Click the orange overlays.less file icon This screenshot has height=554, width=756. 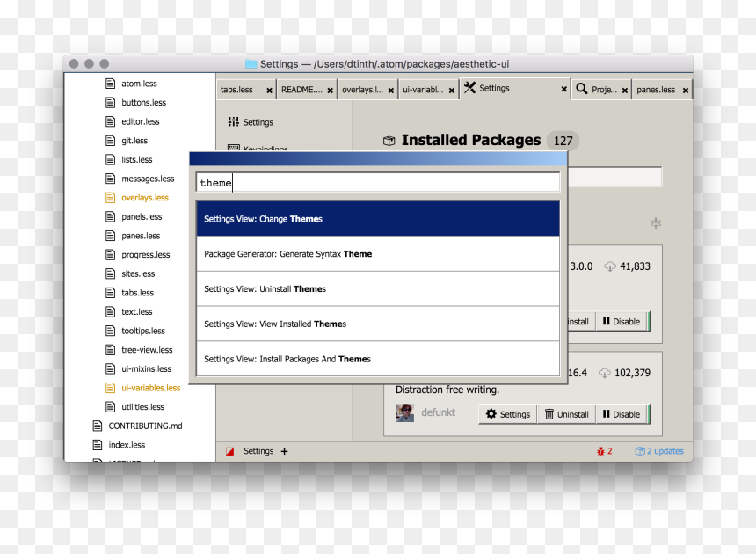pos(111,198)
